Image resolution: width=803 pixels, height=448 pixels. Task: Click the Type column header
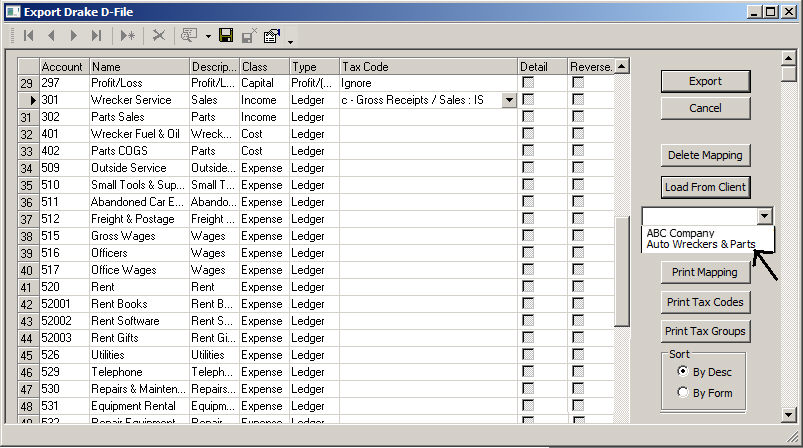coord(314,67)
